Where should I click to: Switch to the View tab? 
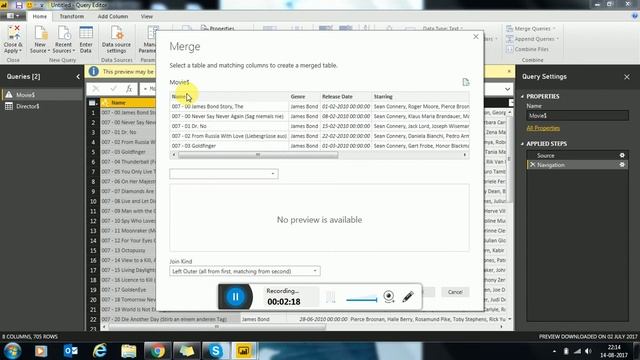click(x=147, y=16)
